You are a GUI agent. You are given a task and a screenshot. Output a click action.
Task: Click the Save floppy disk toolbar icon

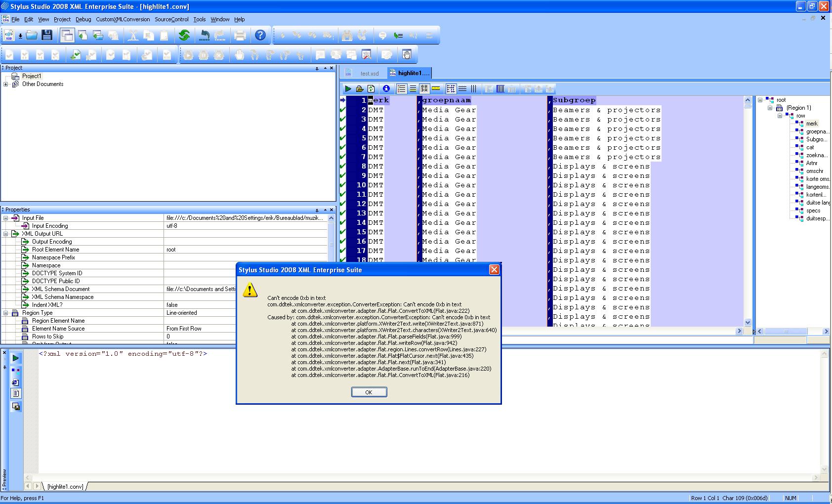point(47,35)
